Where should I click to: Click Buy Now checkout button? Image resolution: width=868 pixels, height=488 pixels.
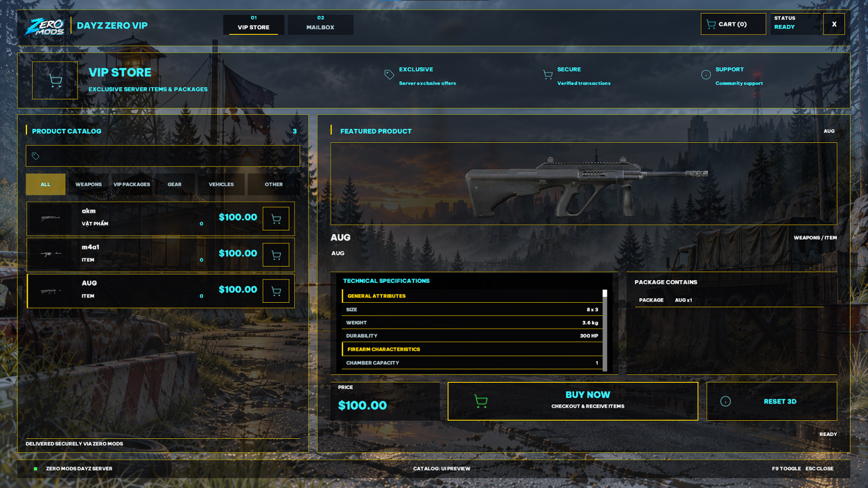pyautogui.click(x=572, y=401)
